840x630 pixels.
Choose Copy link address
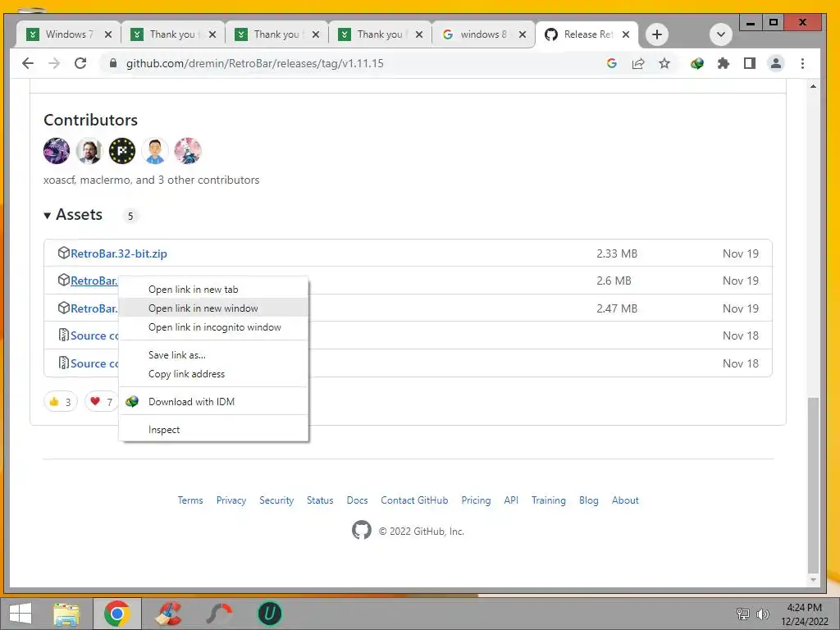pos(214,374)
